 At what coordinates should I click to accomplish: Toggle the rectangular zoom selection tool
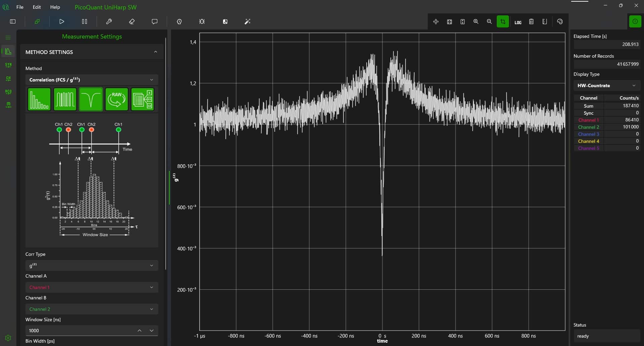pyautogui.click(x=502, y=21)
